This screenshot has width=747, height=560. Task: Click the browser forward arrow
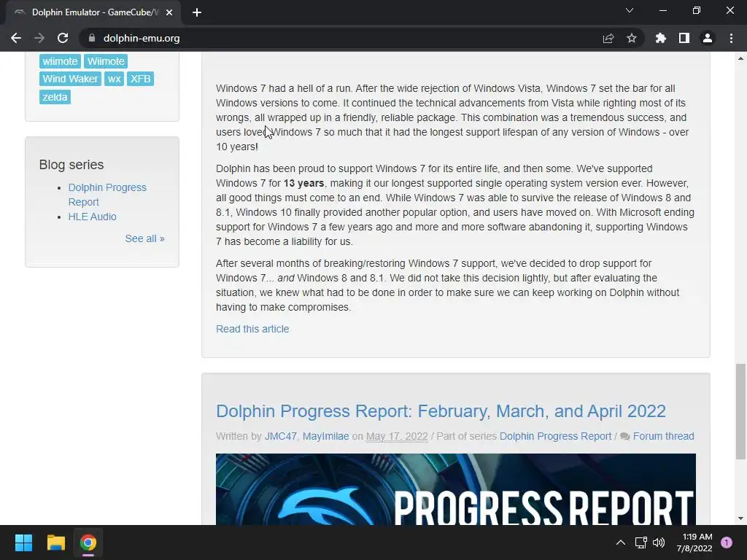pos(39,38)
